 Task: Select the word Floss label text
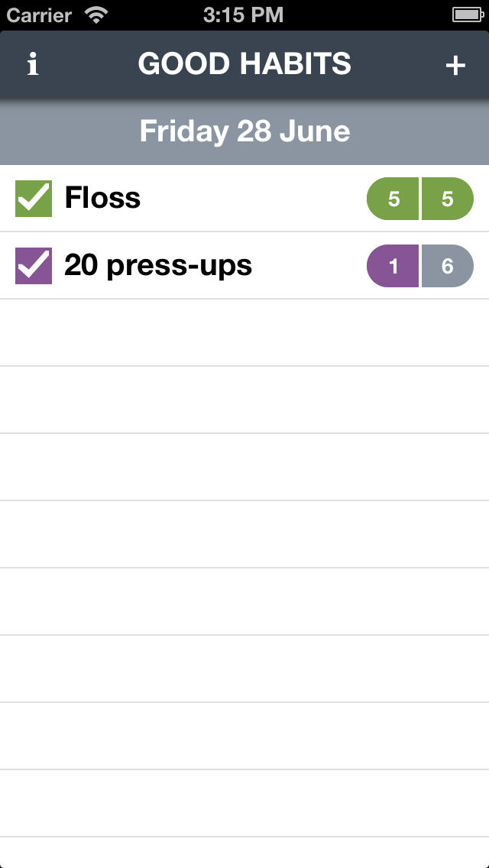pos(102,198)
